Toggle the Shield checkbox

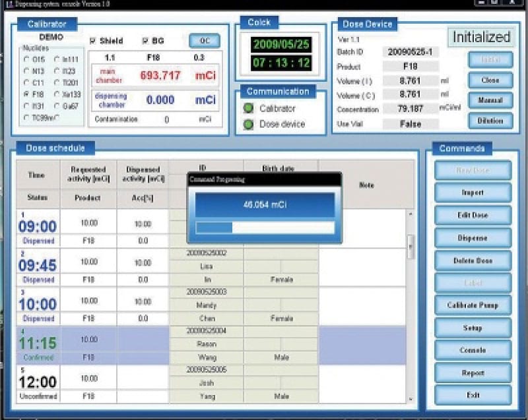tap(93, 41)
